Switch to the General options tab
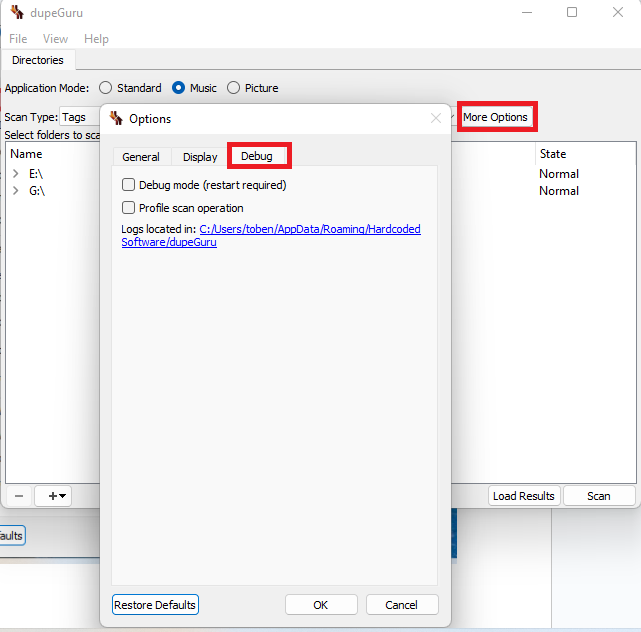The width and height of the screenshot is (641, 632). (x=141, y=157)
